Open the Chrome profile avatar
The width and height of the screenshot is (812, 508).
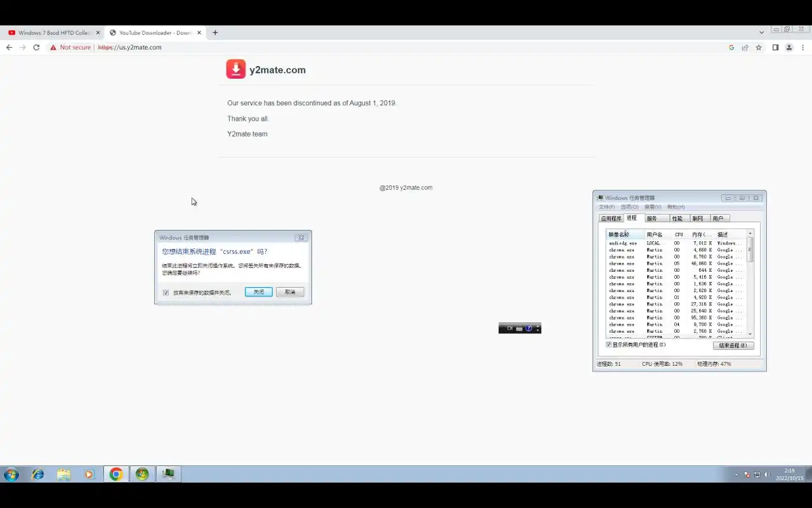click(x=789, y=48)
